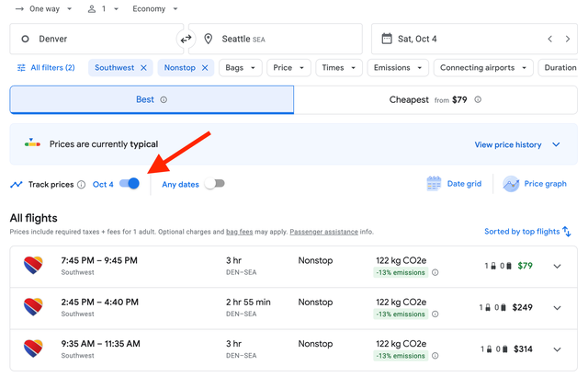Open the Times filter dropdown
This screenshot has width=588, height=377.
[339, 68]
